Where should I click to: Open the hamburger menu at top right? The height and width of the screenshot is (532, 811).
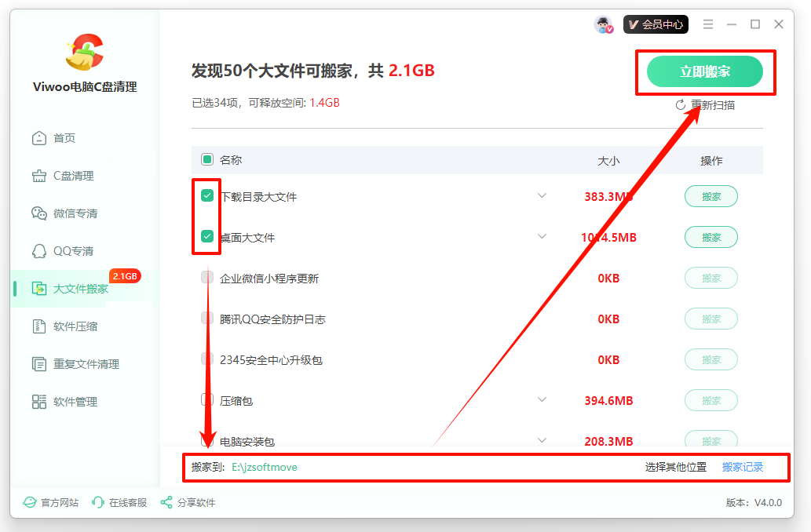tap(707, 24)
